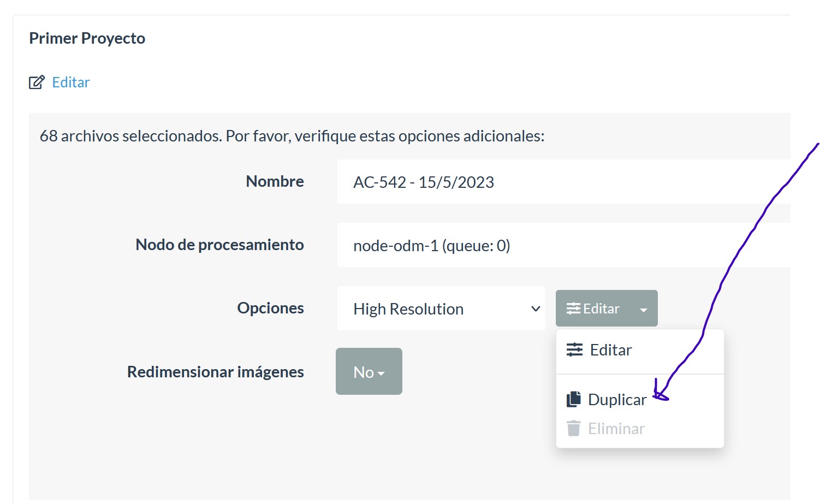The image size is (820, 504).
Task: Open the High Resolution options selector
Action: tap(441, 309)
